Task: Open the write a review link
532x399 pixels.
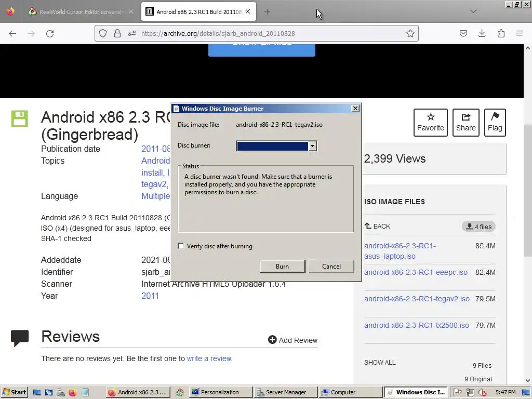Action: 209,358
